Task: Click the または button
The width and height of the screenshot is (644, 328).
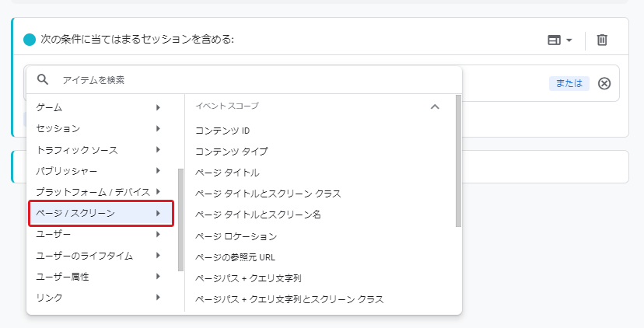Action: [x=569, y=83]
